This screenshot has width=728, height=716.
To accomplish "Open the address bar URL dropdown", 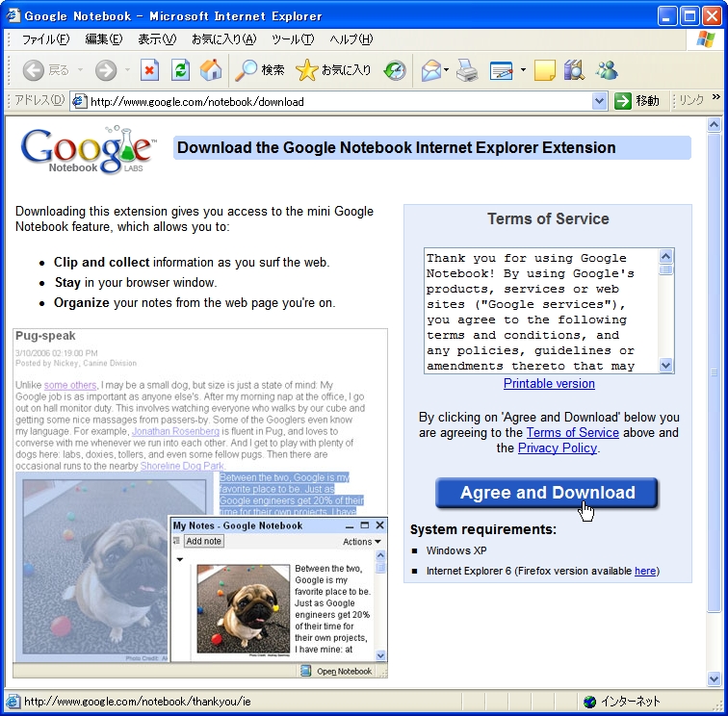I will click(x=599, y=101).
